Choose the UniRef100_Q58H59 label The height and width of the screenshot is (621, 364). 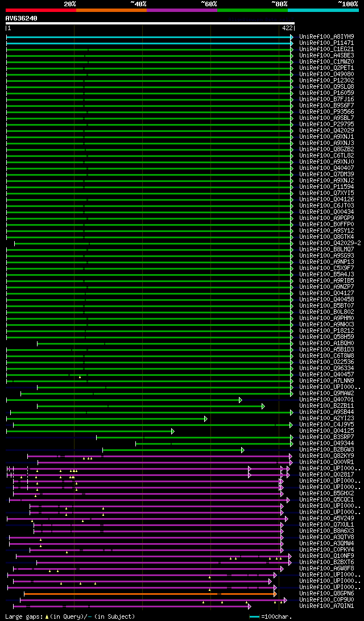tap(327, 337)
